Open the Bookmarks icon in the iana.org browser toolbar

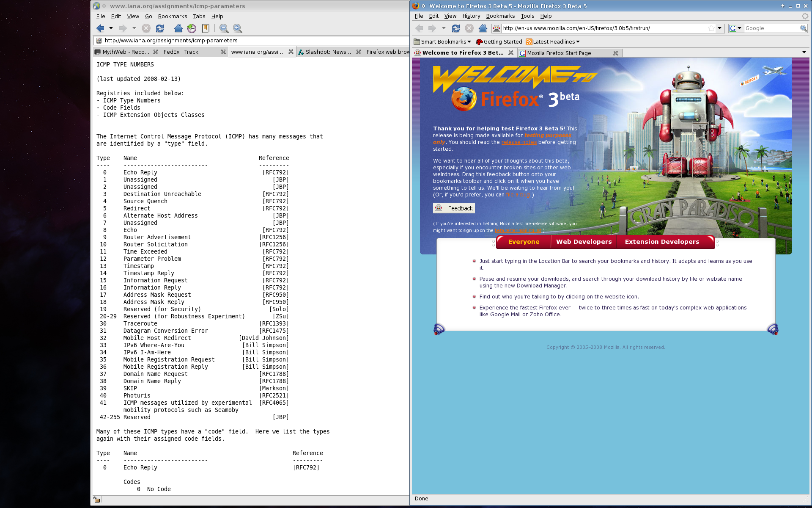click(x=206, y=28)
